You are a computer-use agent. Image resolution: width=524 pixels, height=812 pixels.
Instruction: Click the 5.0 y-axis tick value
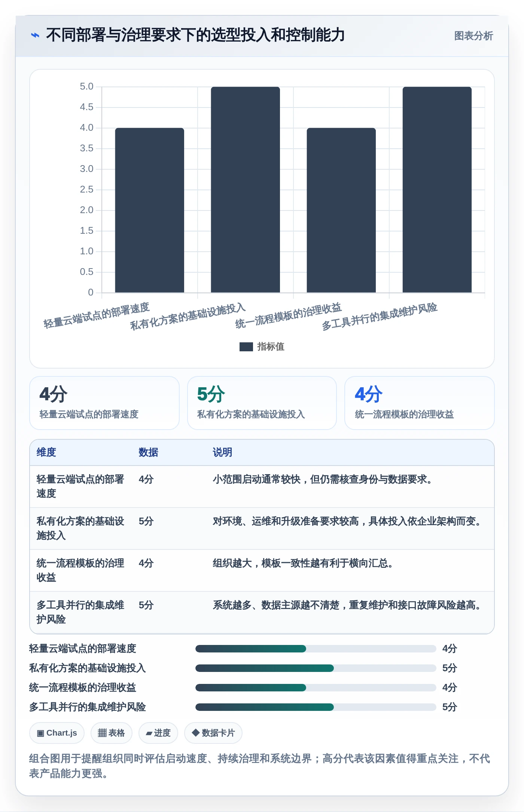pos(86,87)
